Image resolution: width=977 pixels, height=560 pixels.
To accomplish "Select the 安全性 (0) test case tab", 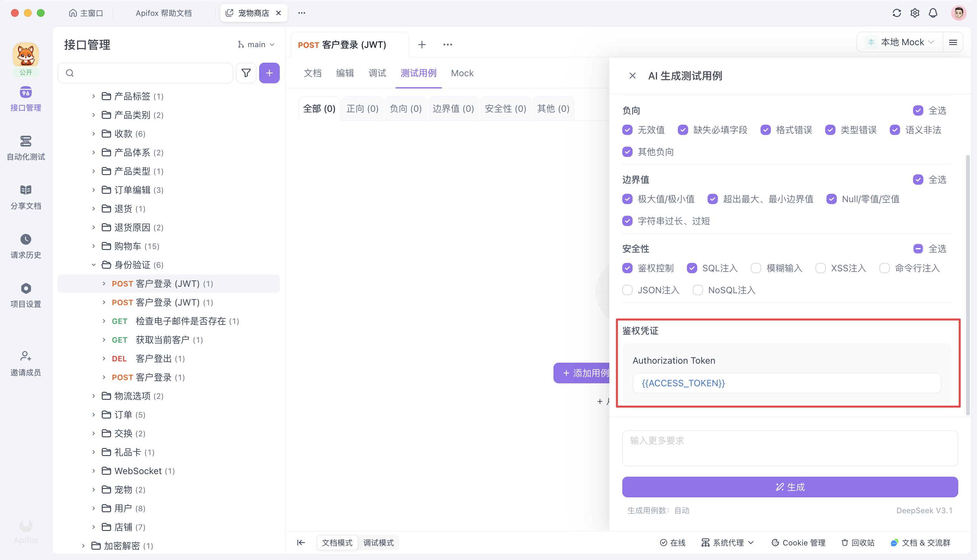I will (505, 109).
